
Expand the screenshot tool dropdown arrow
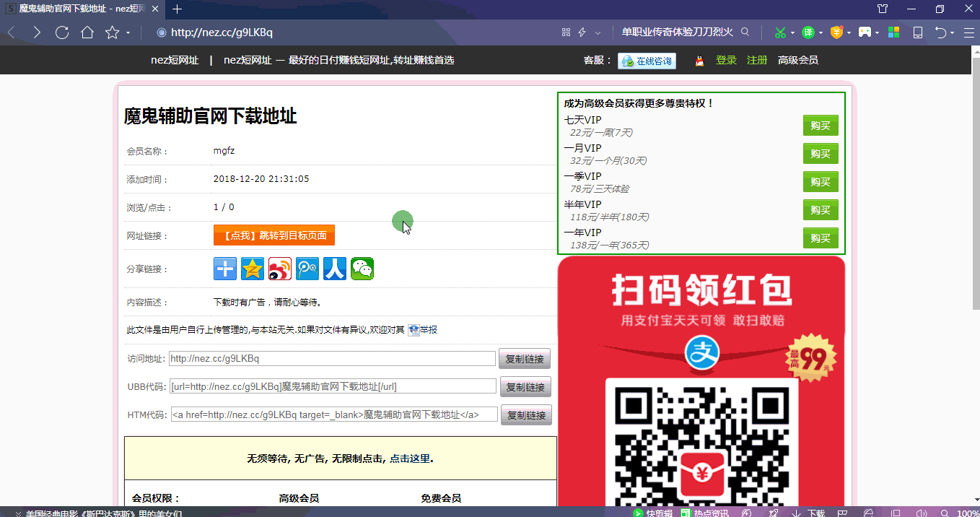pyautogui.click(x=792, y=32)
